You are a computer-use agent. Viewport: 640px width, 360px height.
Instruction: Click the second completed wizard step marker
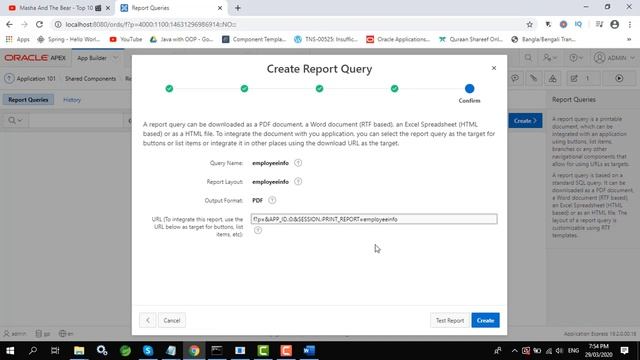(244, 89)
